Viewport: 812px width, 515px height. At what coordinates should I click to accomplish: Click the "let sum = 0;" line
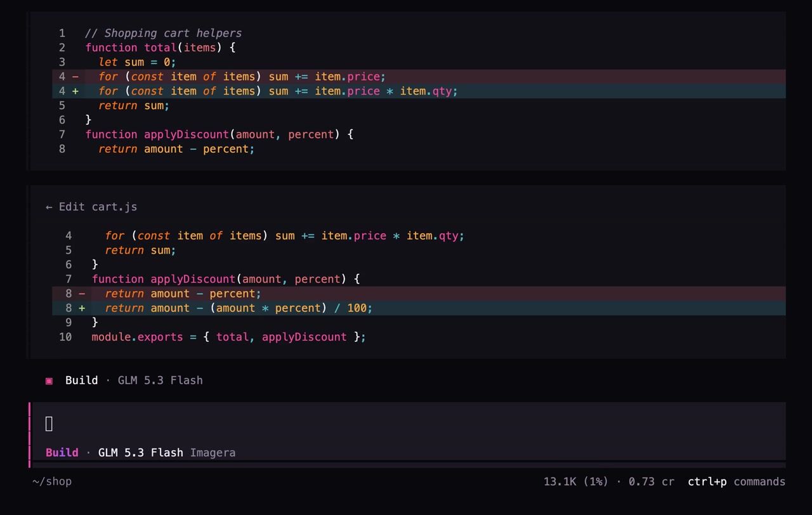(138, 62)
